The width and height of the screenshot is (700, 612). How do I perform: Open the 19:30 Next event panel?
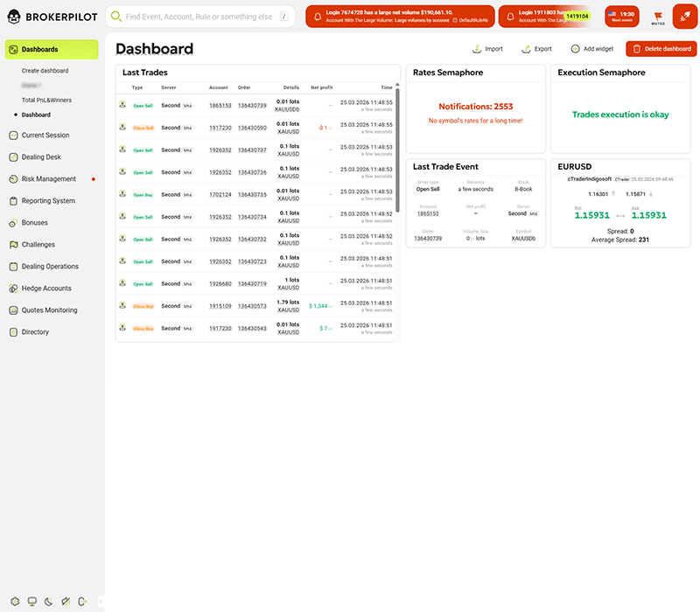(621, 16)
